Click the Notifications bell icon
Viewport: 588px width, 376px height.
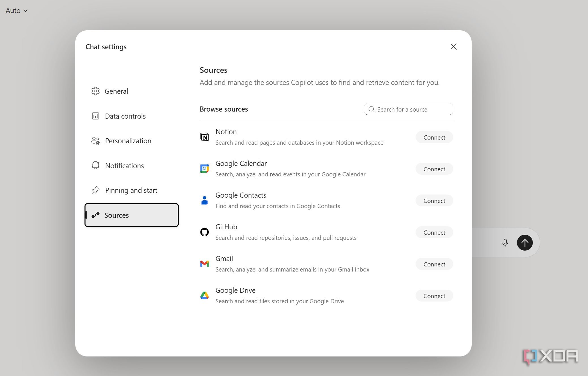tap(95, 165)
